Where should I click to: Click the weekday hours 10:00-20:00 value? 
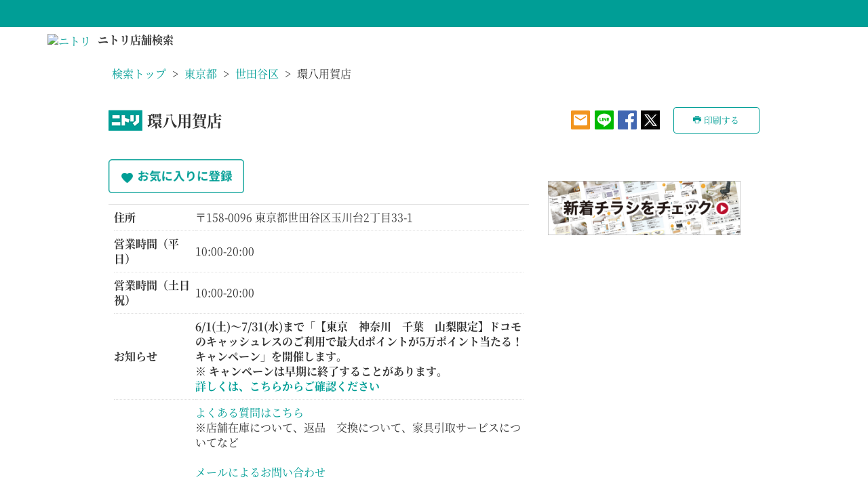(224, 251)
